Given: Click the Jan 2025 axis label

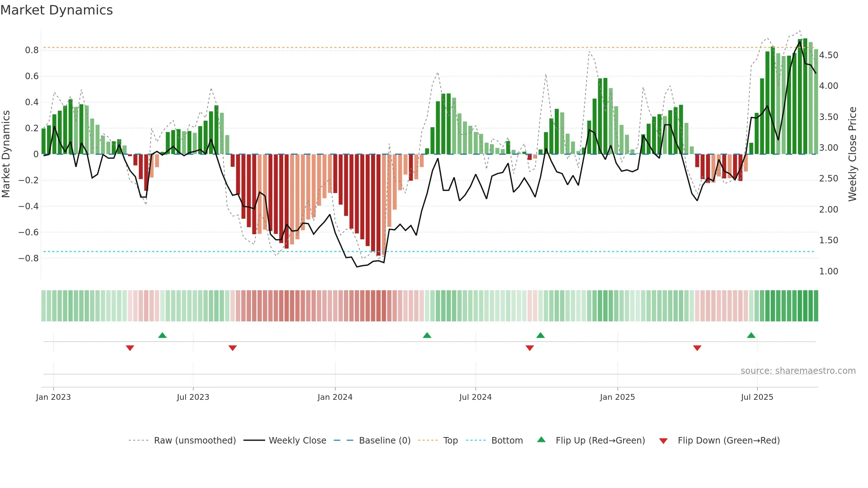Looking at the screenshot, I should pos(618,397).
